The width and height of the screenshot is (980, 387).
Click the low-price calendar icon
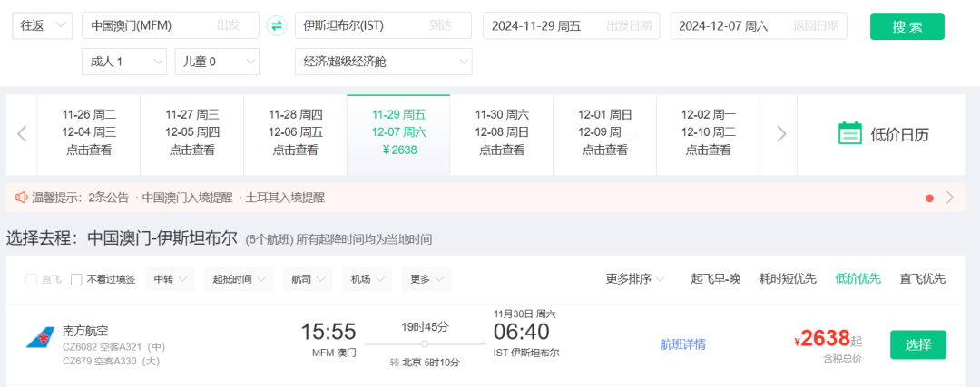pos(849,134)
